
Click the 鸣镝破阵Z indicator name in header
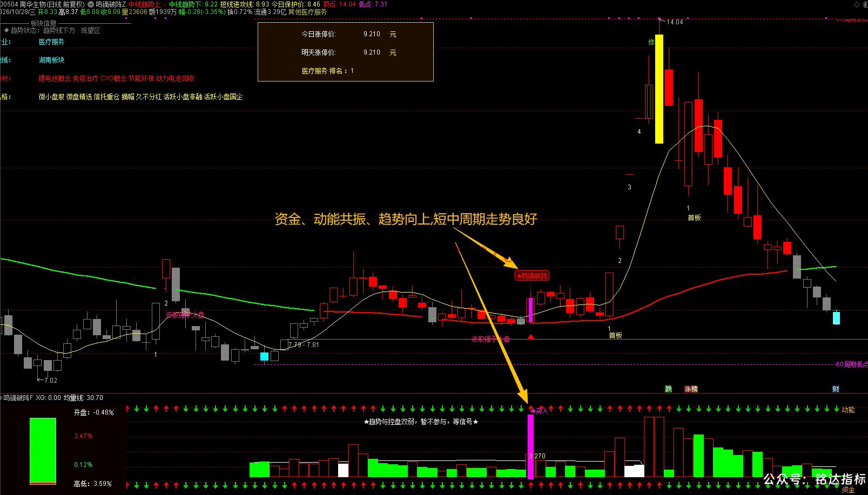point(111,4)
